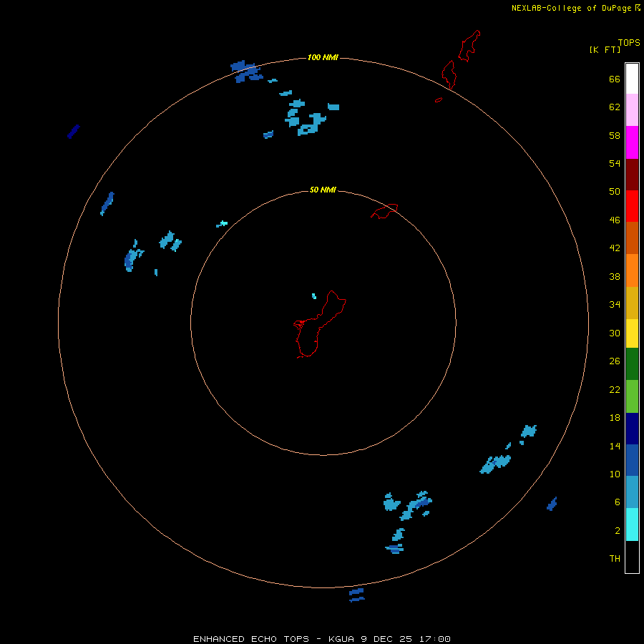Click the legend value 46
Viewport: 644px width, 644px height.
(615, 220)
